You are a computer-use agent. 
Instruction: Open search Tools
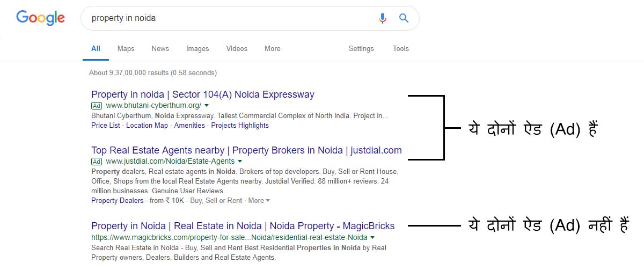(x=401, y=48)
